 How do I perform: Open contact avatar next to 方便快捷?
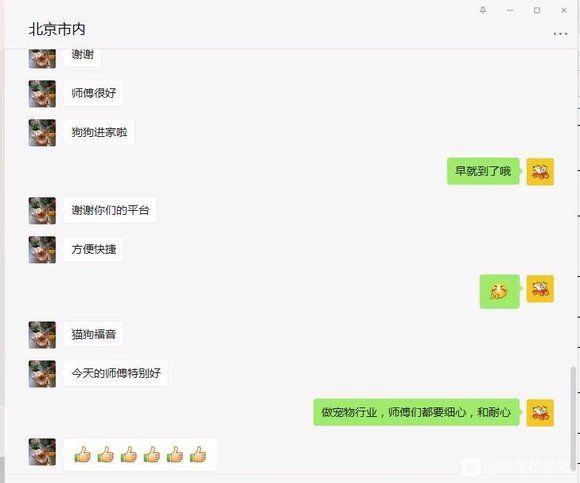pyautogui.click(x=42, y=250)
